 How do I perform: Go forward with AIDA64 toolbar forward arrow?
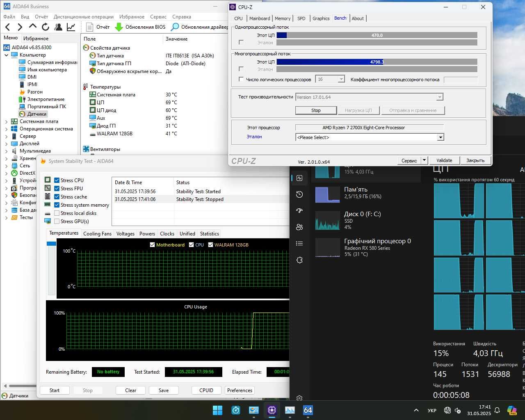point(20,27)
